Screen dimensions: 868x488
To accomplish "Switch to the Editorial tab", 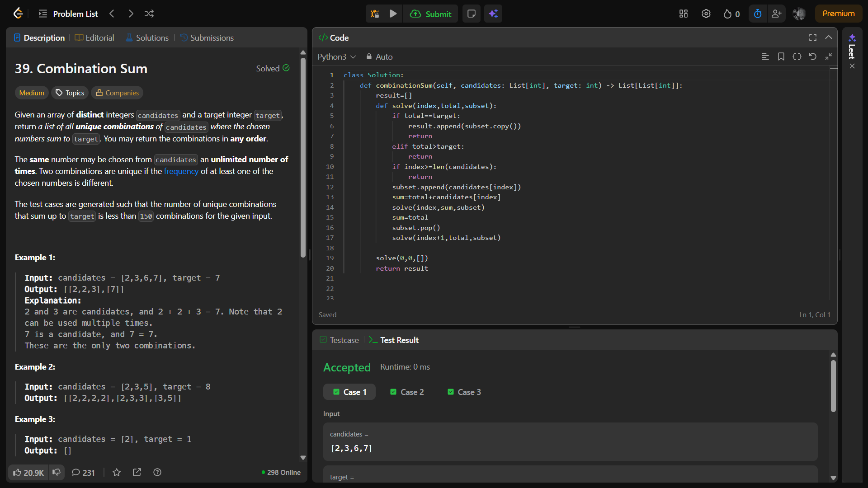I will (94, 38).
